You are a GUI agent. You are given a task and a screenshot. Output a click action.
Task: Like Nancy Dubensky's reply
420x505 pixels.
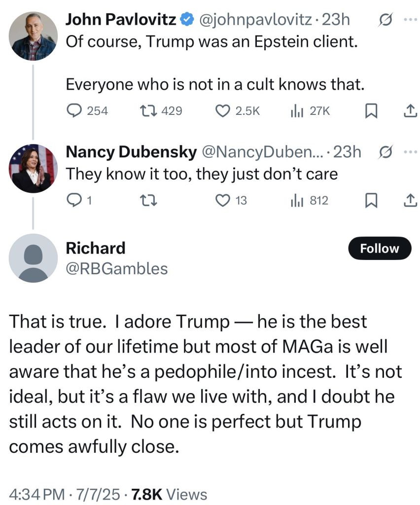click(224, 200)
